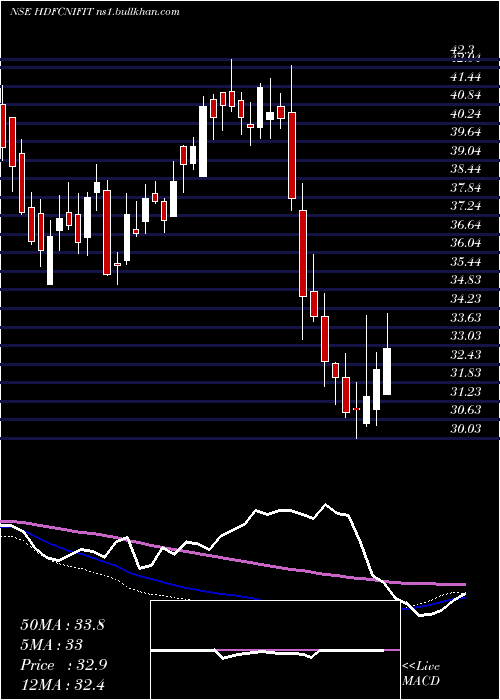Viewport: 500px width, 700px height.
Task: Click the 41.44 price axis label
Action: pyautogui.click(x=466, y=77)
